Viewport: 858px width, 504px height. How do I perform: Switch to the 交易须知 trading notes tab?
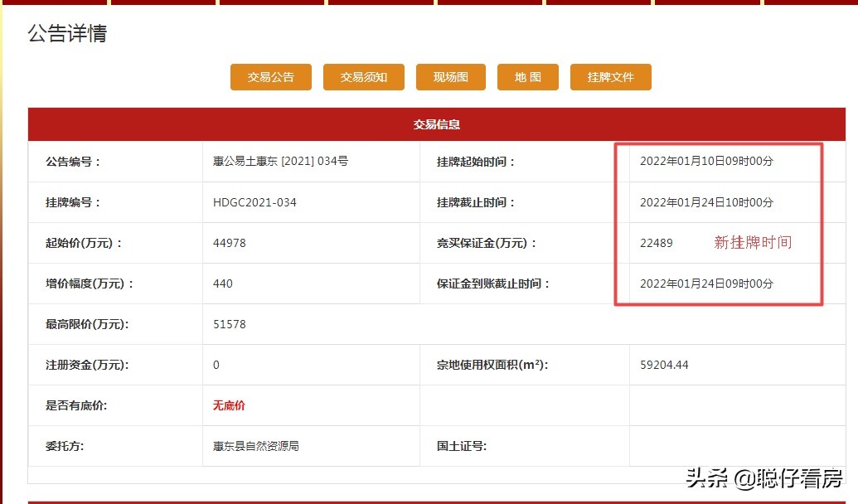click(x=363, y=76)
